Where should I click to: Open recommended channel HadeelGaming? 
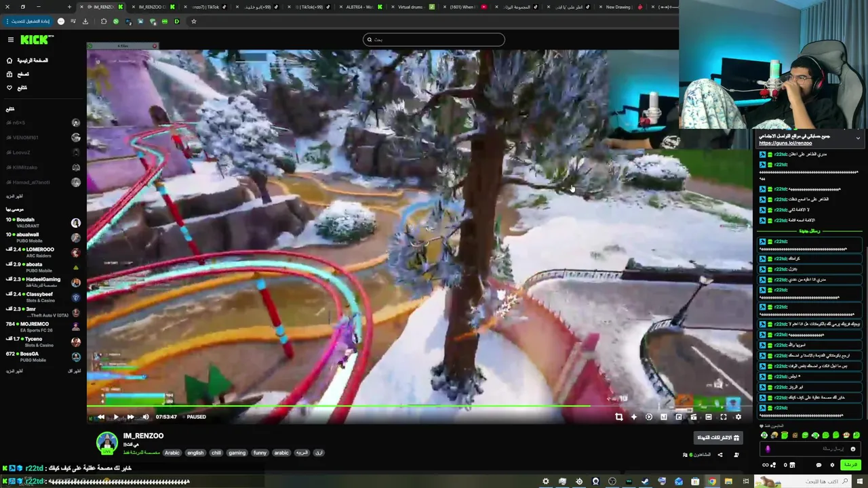(x=43, y=282)
